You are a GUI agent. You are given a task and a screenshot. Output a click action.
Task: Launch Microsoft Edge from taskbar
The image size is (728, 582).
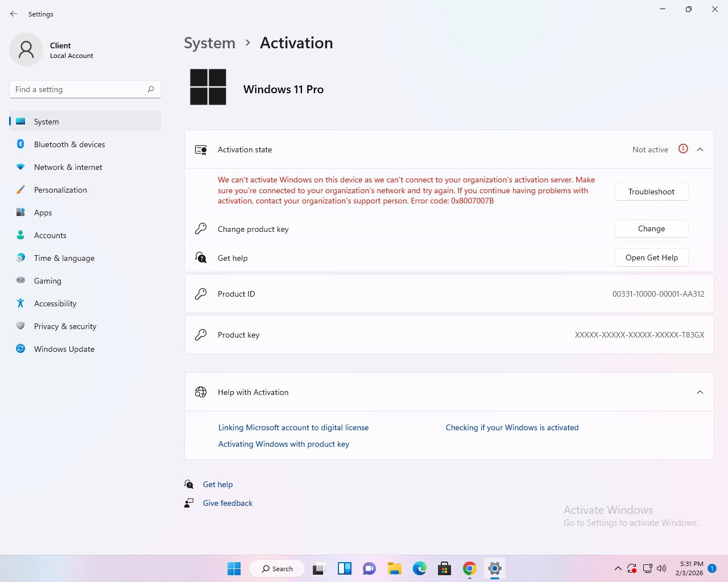click(420, 568)
